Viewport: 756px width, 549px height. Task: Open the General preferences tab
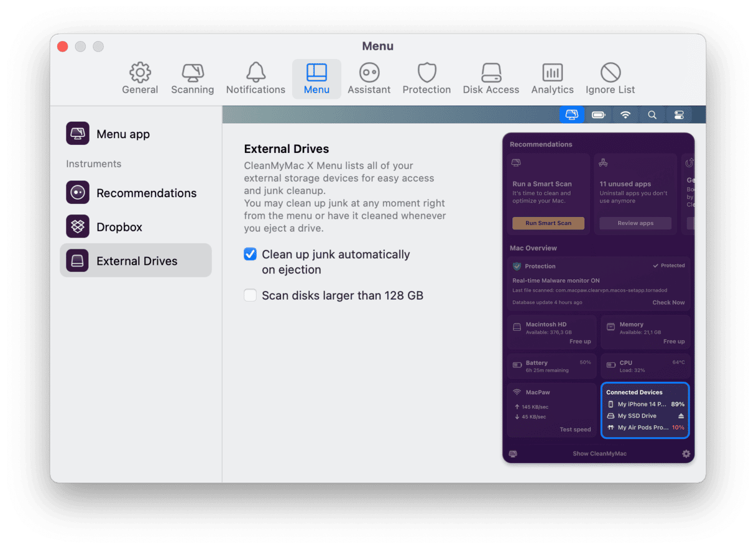[140, 79]
